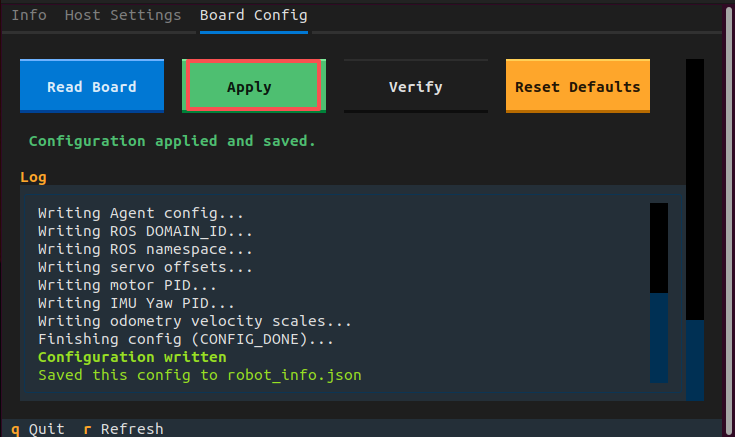Screen dimensions: 735x437
Task: Click the Verify button
Action: point(416,86)
